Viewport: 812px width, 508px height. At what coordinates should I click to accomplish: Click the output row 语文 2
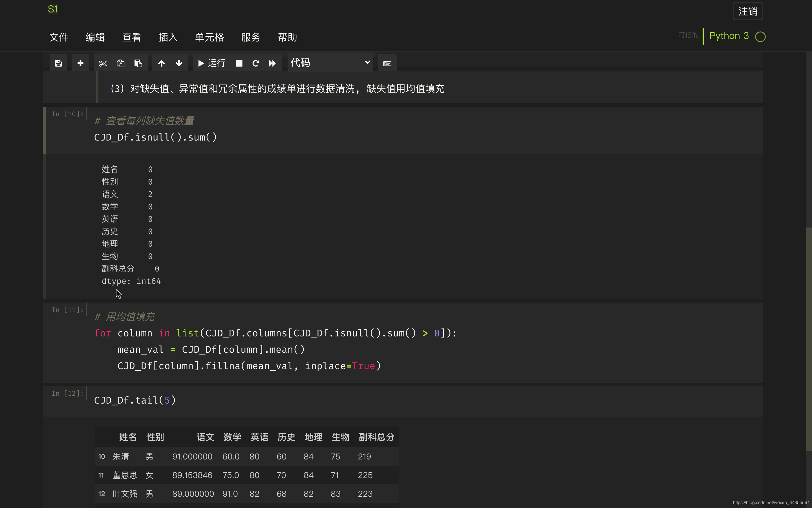pos(127,194)
